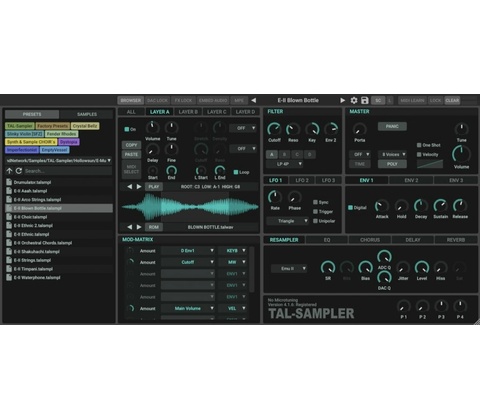Open the KEYB mod source dropdown
480x420 pixels.
point(233,251)
